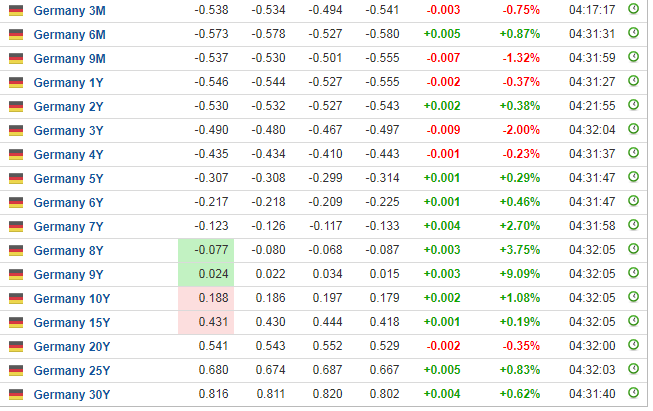Image resolution: width=653 pixels, height=411 pixels.
Task: Click the clock icon in Germany 10Y row
Action: click(633, 296)
